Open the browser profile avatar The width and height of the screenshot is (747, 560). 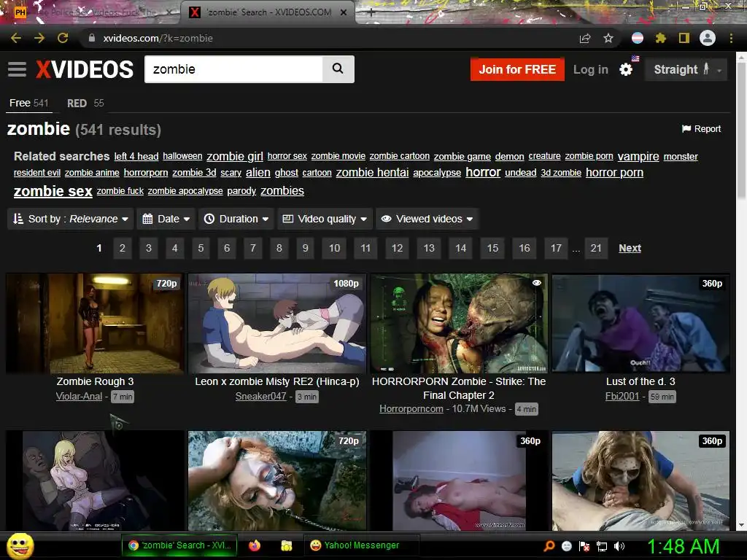pyautogui.click(x=708, y=38)
